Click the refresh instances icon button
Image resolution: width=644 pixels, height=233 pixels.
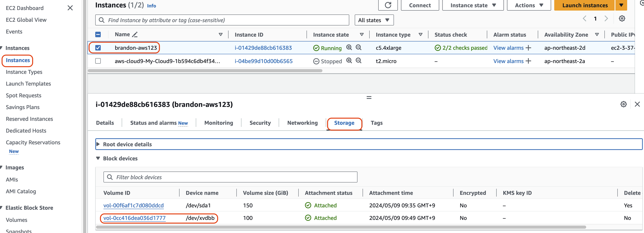(x=388, y=5)
